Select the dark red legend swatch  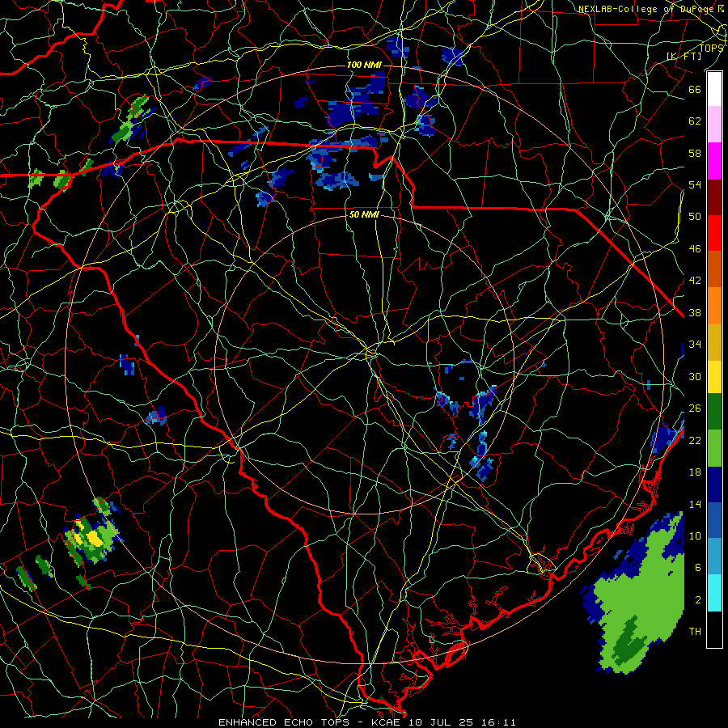714,197
